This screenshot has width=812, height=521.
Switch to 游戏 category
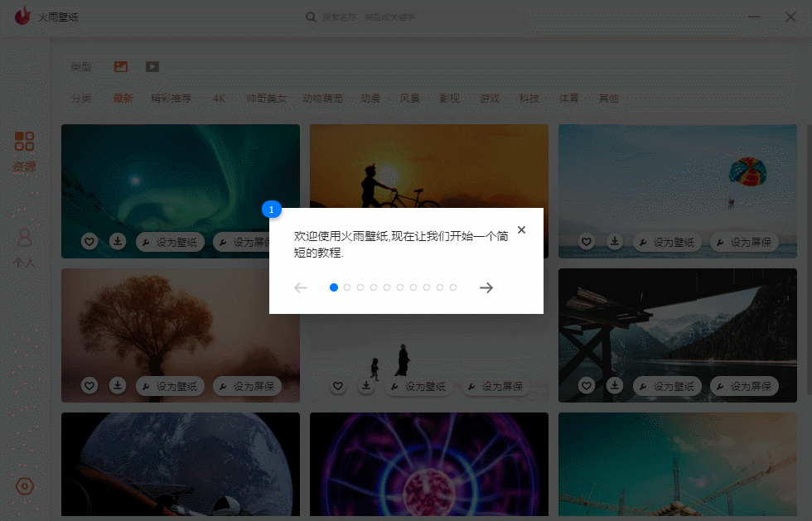point(490,98)
